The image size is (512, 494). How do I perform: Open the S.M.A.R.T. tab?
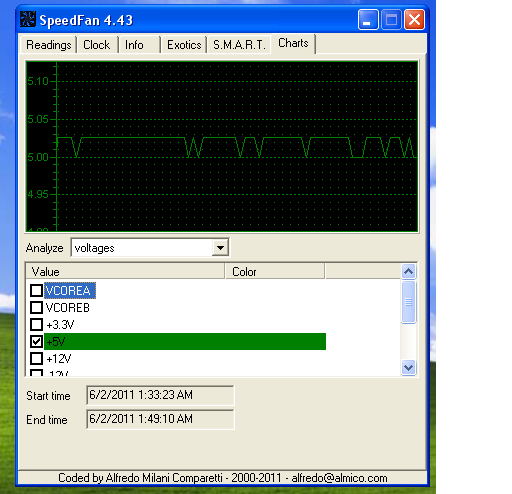click(239, 45)
